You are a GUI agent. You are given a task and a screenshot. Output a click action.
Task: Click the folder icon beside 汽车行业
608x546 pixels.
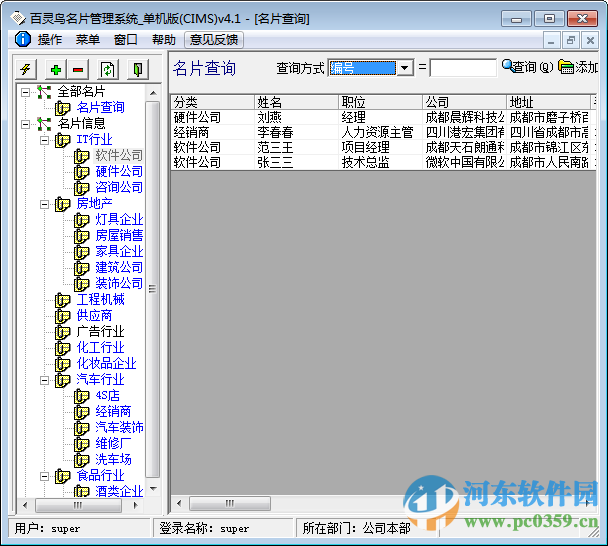tap(62, 380)
